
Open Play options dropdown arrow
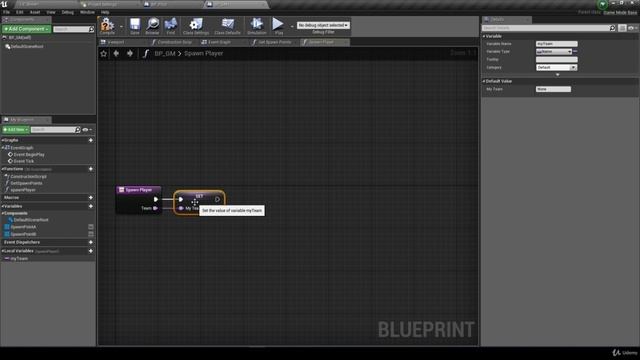click(x=292, y=27)
